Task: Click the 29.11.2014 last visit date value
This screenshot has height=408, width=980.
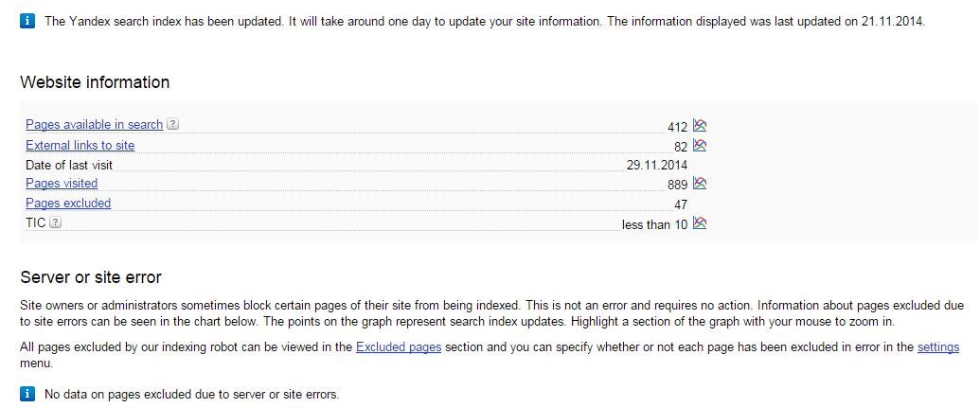Action: (657, 165)
